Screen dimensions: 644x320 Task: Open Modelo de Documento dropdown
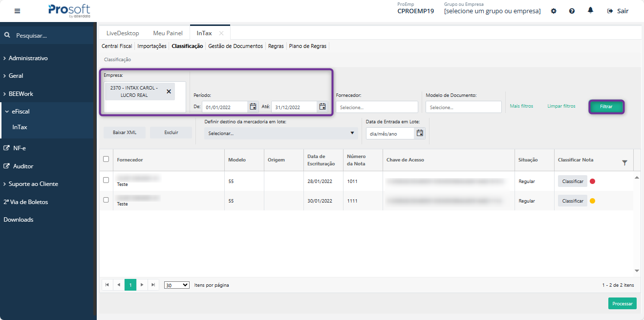click(464, 107)
